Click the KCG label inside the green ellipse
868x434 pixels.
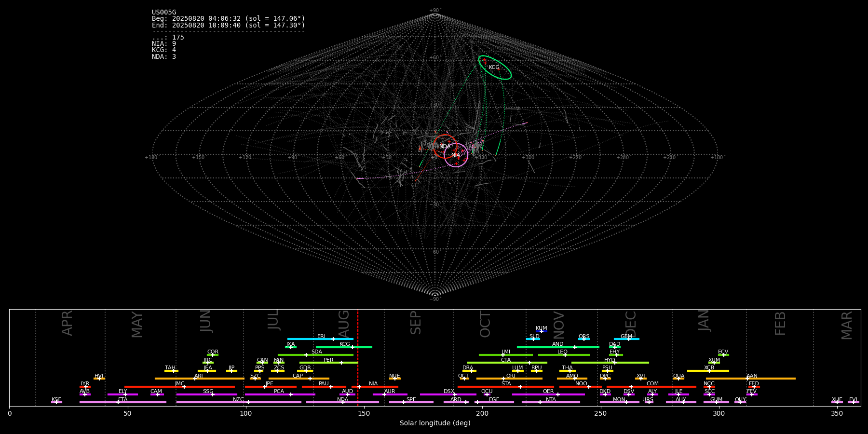494,68
